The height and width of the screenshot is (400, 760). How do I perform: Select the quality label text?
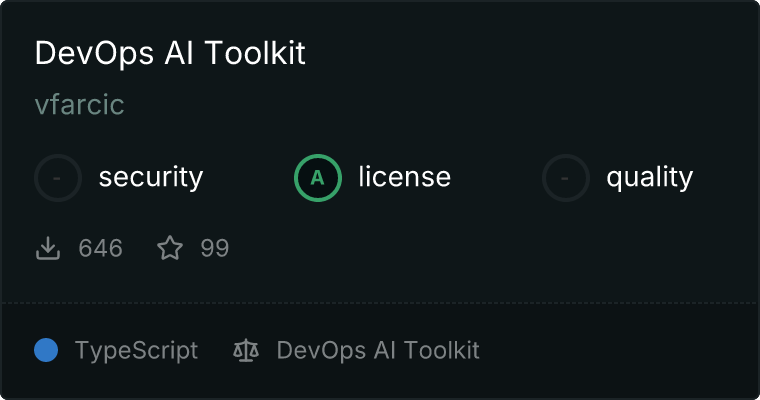click(x=649, y=178)
